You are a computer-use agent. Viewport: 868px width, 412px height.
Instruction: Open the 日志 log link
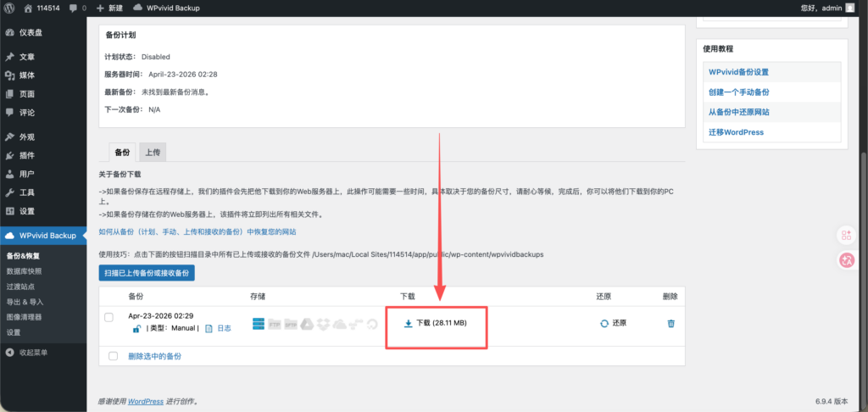(x=224, y=328)
